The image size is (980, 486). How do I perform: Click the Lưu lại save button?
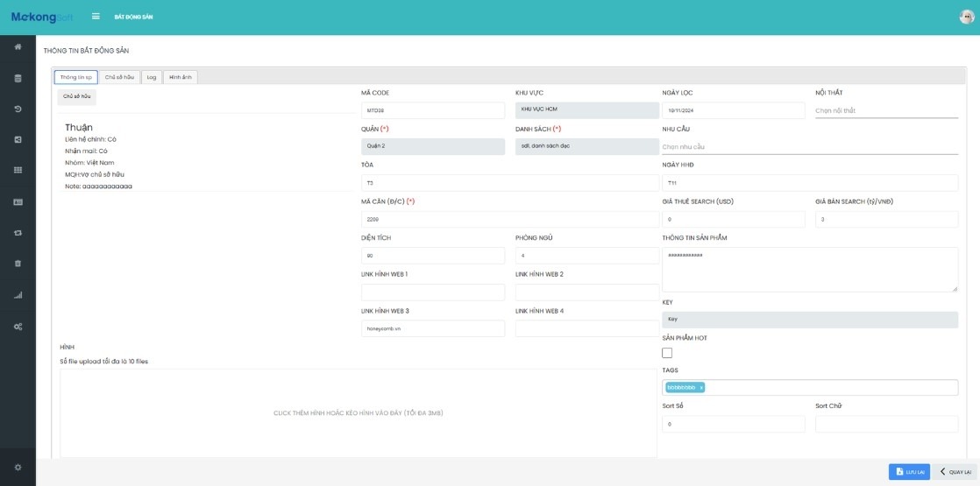tap(909, 472)
